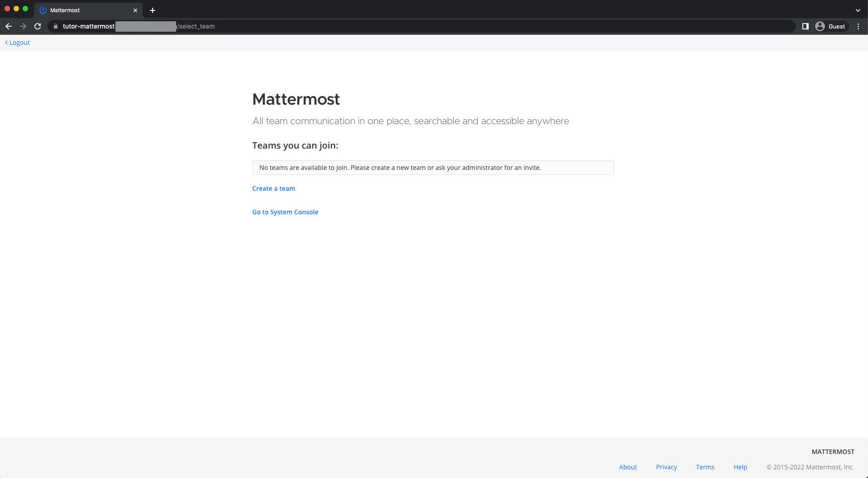Open Go to System Console link

[285, 212]
